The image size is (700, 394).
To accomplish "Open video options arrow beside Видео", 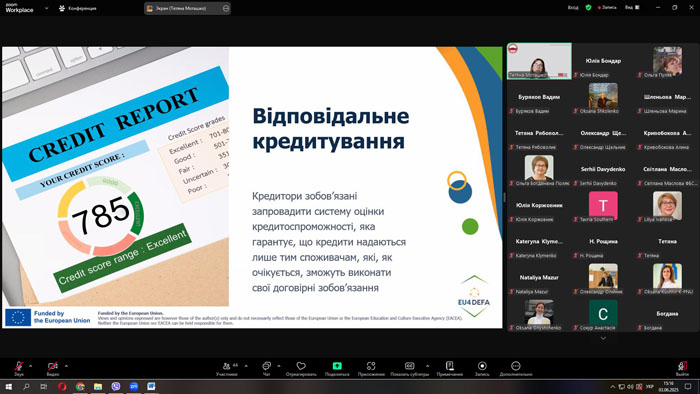I will pyautogui.click(x=66, y=366).
